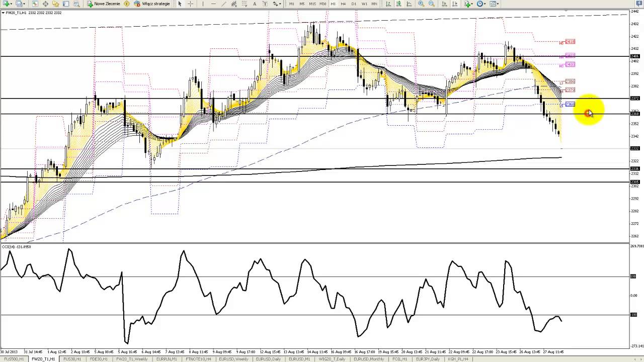644x362 pixels.
Task: Click the 2418 red pivot label
Action: pyautogui.click(x=570, y=42)
